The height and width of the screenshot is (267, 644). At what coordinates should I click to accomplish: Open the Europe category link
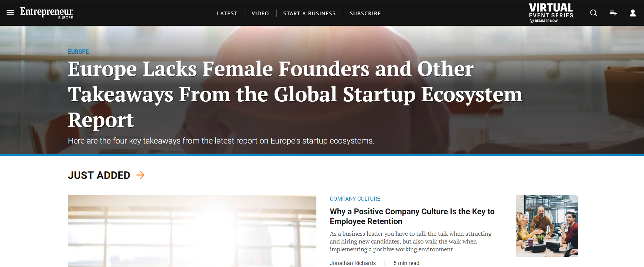(78, 51)
